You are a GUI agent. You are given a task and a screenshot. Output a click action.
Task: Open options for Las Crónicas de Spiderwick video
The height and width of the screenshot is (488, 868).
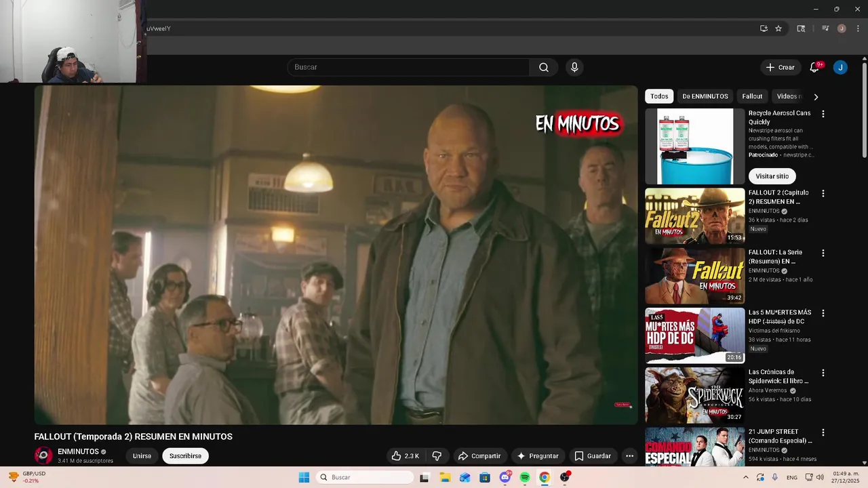click(823, 373)
